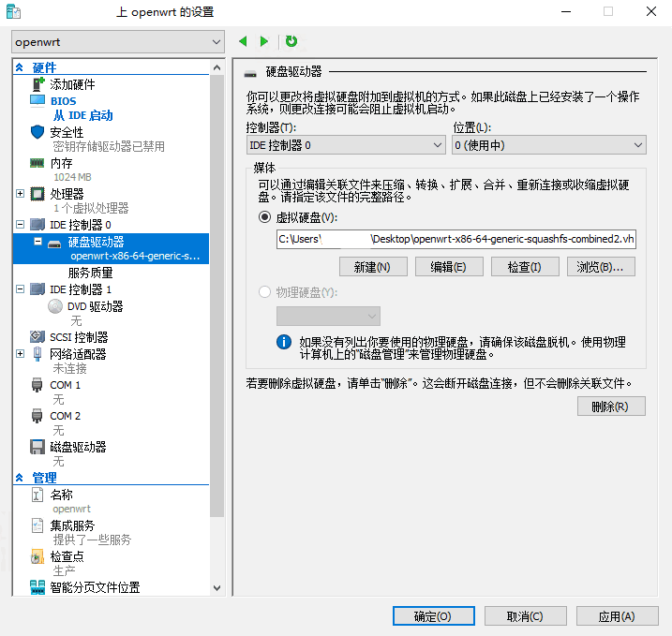Click the green back arrow icon
The image size is (672, 636).
[243, 41]
